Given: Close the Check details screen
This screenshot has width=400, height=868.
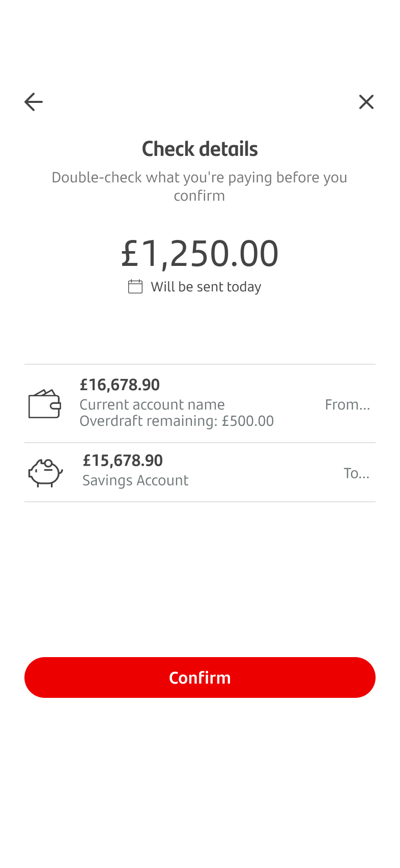Looking at the screenshot, I should click(x=366, y=102).
